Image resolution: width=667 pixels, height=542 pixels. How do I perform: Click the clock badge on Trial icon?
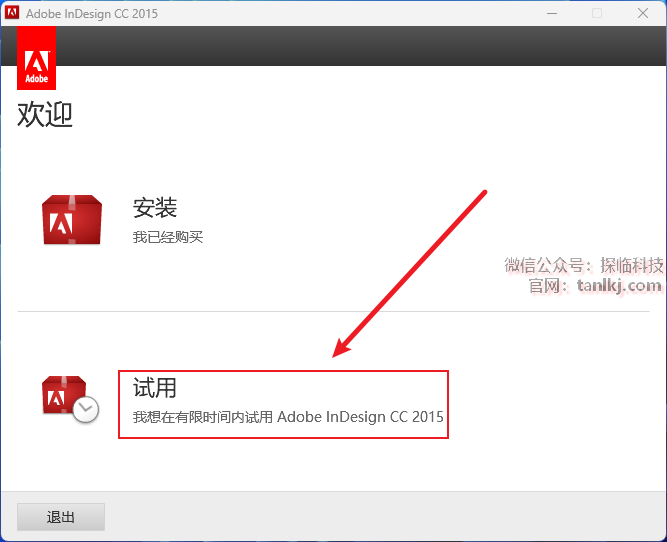(86, 409)
